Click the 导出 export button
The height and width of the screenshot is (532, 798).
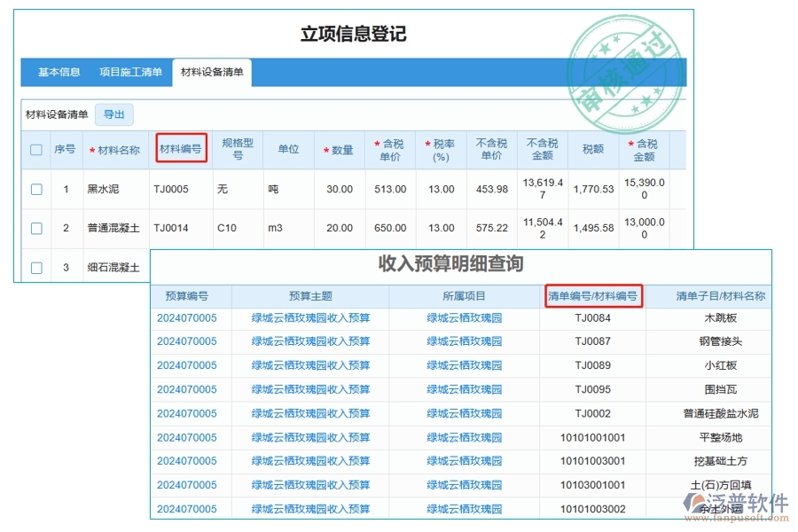(x=116, y=114)
